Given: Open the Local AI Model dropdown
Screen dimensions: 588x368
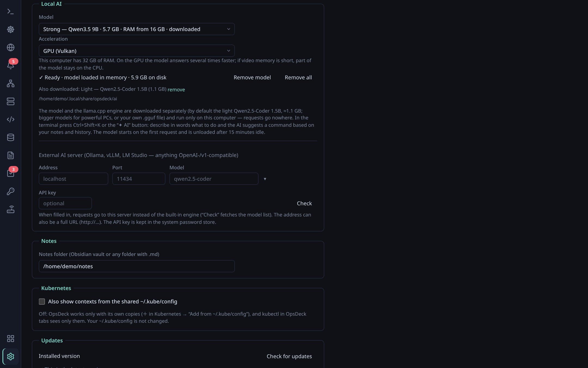Looking at the screenshot, I should 137,29.
